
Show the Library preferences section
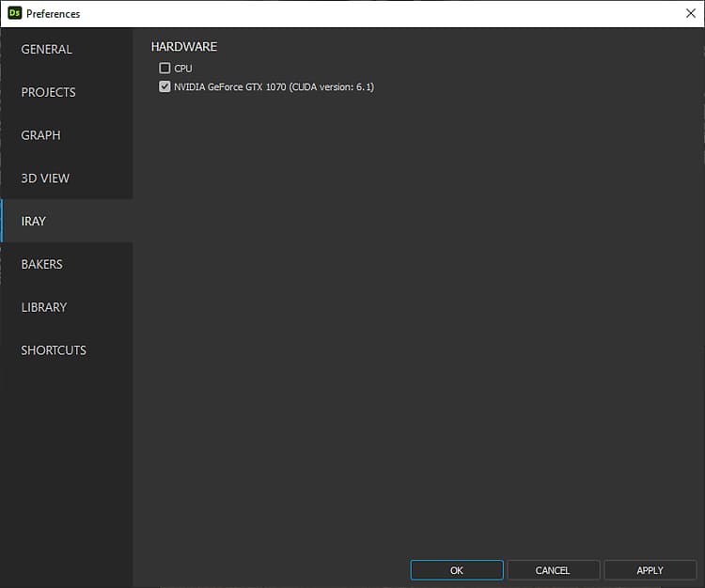tap(67, 307)
